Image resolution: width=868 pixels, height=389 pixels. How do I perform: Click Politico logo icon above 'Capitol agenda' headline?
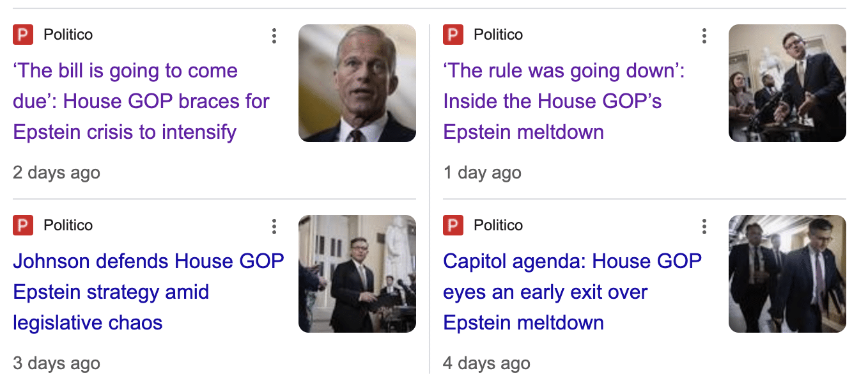click(x=453, y=225)
